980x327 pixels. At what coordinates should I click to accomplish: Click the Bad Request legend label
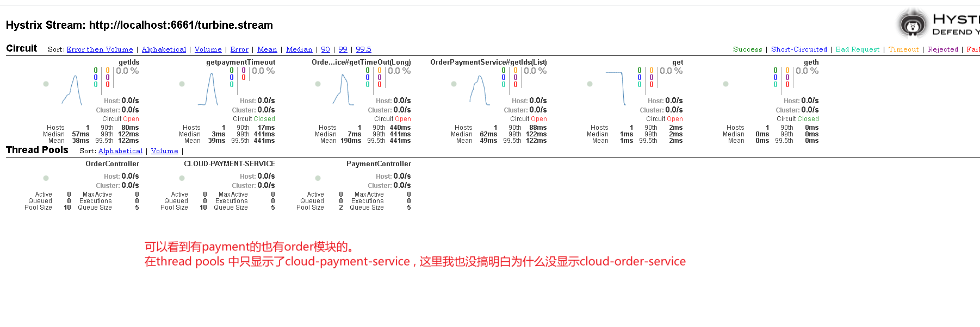[857, 49]
